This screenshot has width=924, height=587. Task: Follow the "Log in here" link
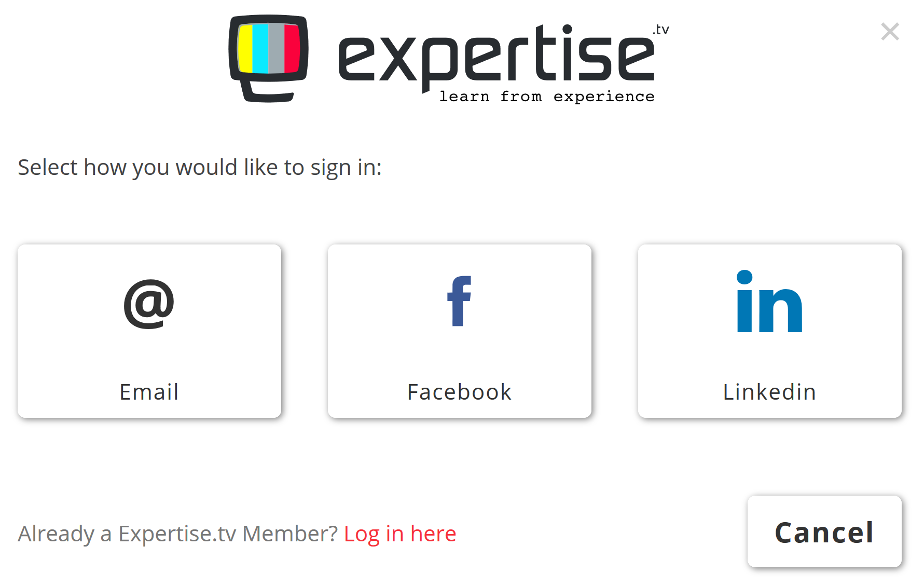(x=400, y=534)
